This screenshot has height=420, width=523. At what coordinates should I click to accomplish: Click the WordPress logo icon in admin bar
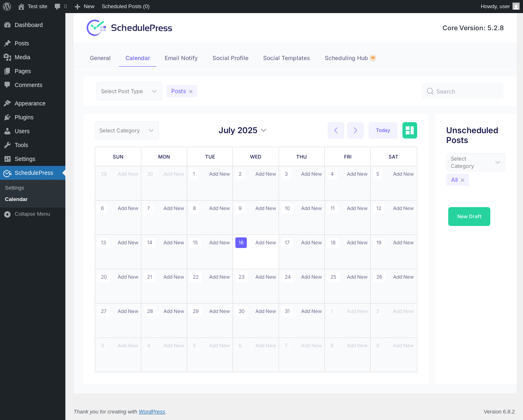point(7,7)
